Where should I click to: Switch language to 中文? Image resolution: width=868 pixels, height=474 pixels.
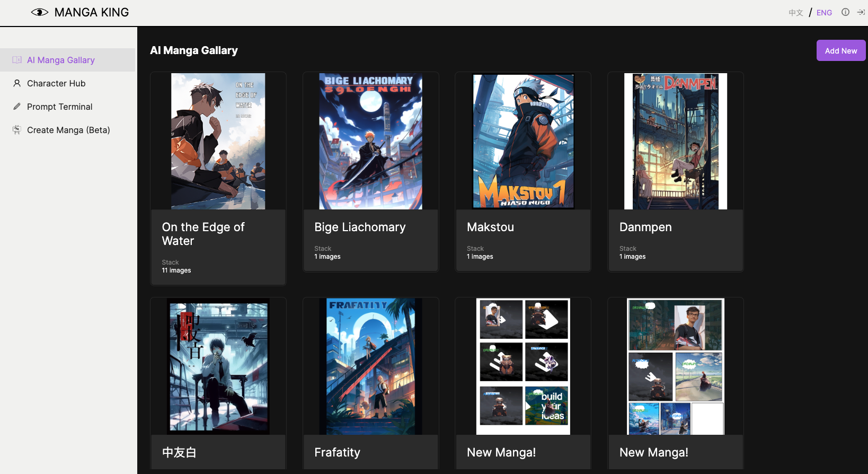pyautogui.click(x=796, y=13)
